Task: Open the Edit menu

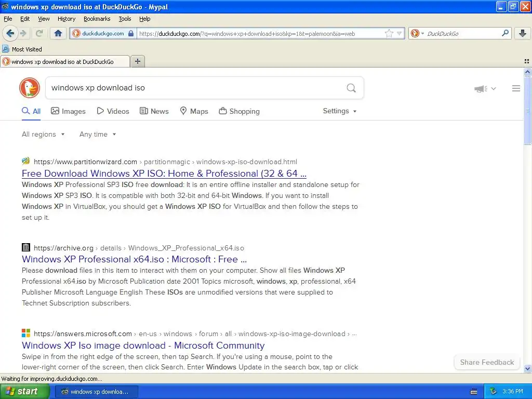Action: tap(25, 19)
